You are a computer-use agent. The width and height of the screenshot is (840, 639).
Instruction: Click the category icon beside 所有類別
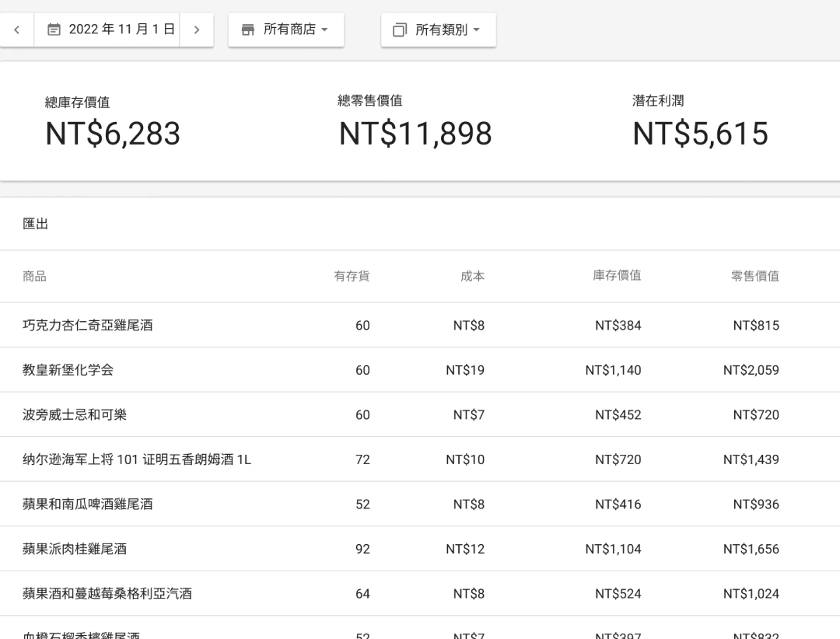399,30
